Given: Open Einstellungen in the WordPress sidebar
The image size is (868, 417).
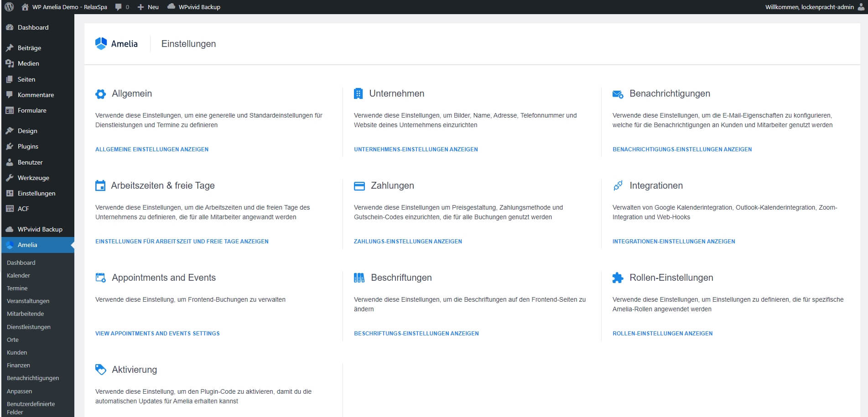Looking at the screenshot, I should click(x=37, y=193).
